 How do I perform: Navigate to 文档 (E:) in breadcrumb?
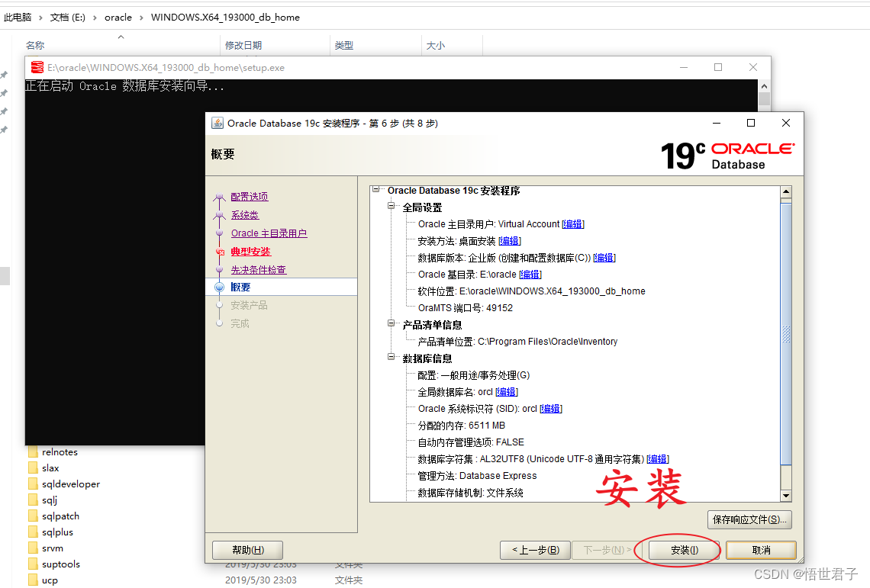tap(68, 18)
